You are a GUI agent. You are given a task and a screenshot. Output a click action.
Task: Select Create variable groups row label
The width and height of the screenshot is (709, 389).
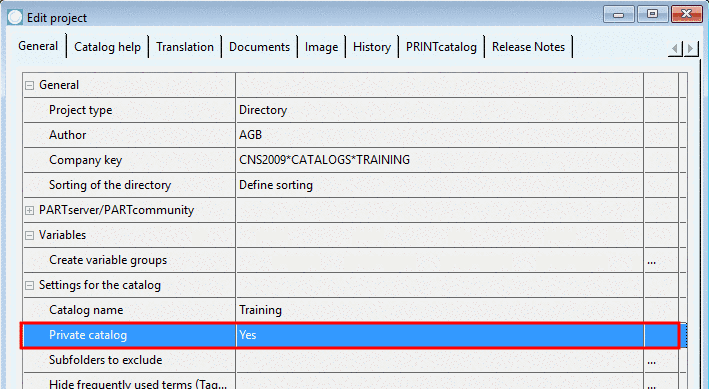click(108, 260)
